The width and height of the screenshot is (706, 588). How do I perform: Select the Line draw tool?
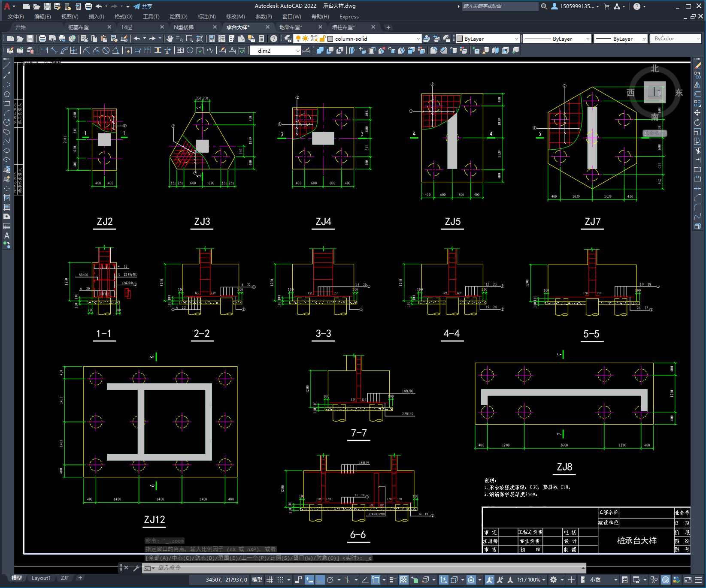(7, 66)
